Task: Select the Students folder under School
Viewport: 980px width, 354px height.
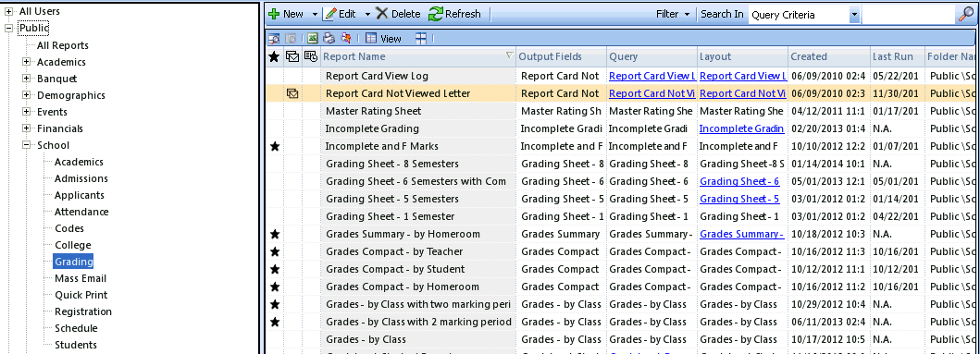Action: (76, 345)
